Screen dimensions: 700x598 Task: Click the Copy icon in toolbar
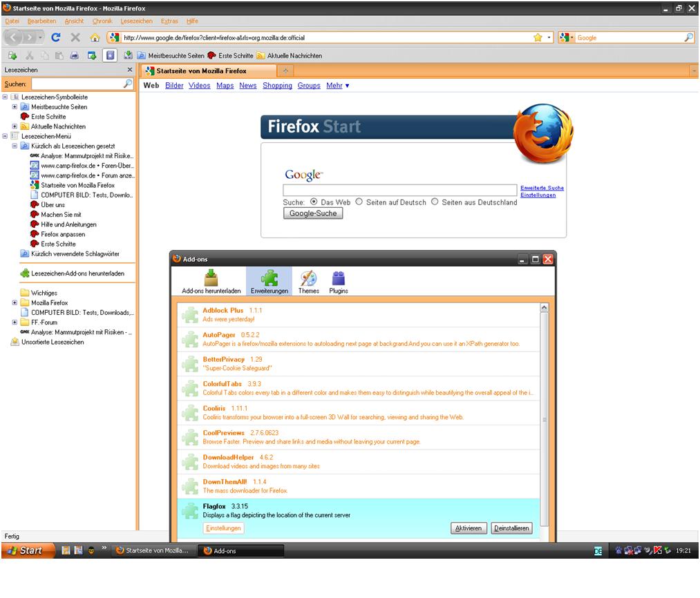pos(45,55)
